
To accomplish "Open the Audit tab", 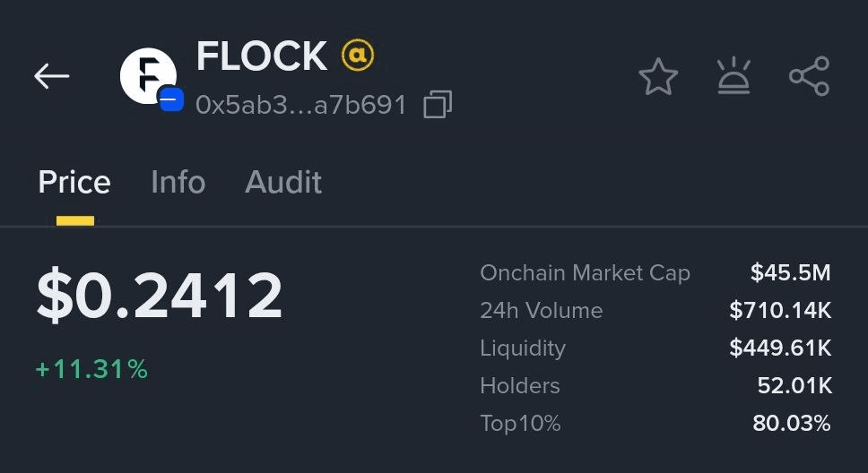I will pyautogui.click(x=282, y=182).
